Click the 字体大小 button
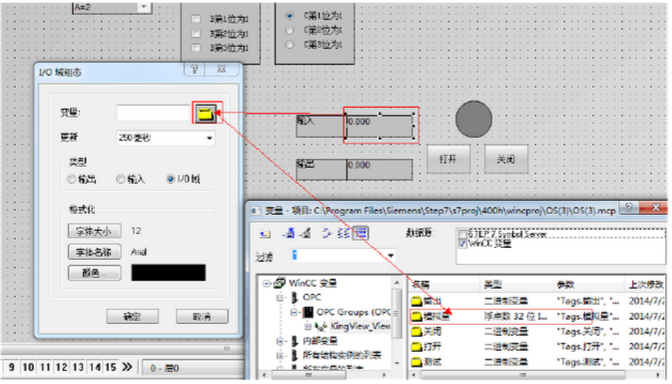 (94, 231)
